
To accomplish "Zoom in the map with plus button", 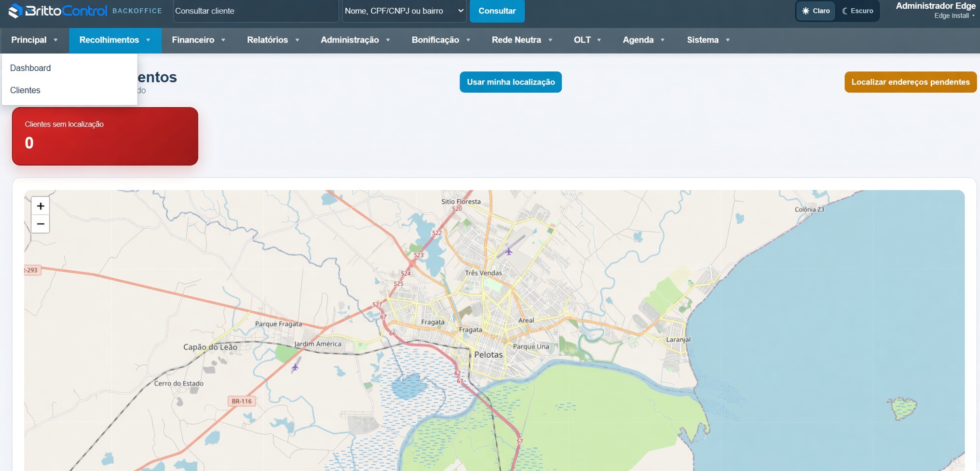I will pos(41,206).
